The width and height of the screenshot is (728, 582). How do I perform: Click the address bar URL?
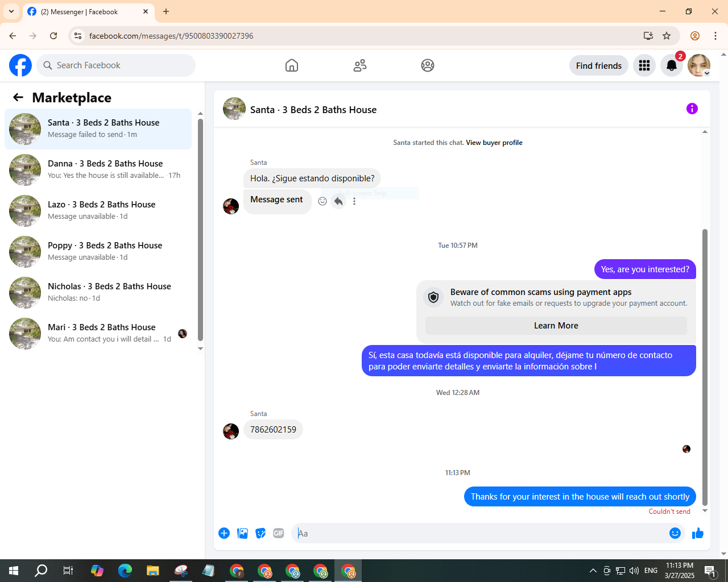coord(171,36)
